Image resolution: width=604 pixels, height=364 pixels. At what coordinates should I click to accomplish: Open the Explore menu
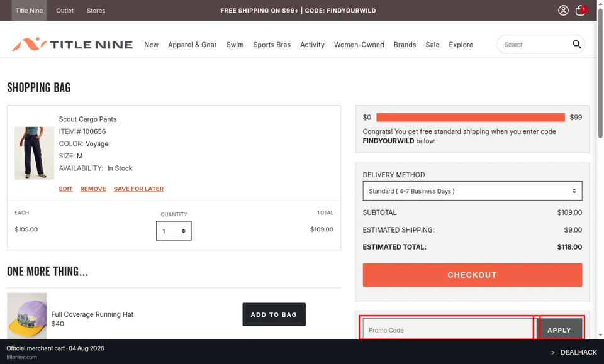[x=461, y=45]
